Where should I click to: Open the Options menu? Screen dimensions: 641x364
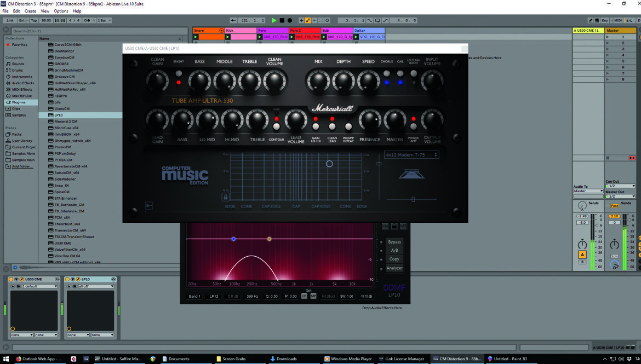click(61, 11)
